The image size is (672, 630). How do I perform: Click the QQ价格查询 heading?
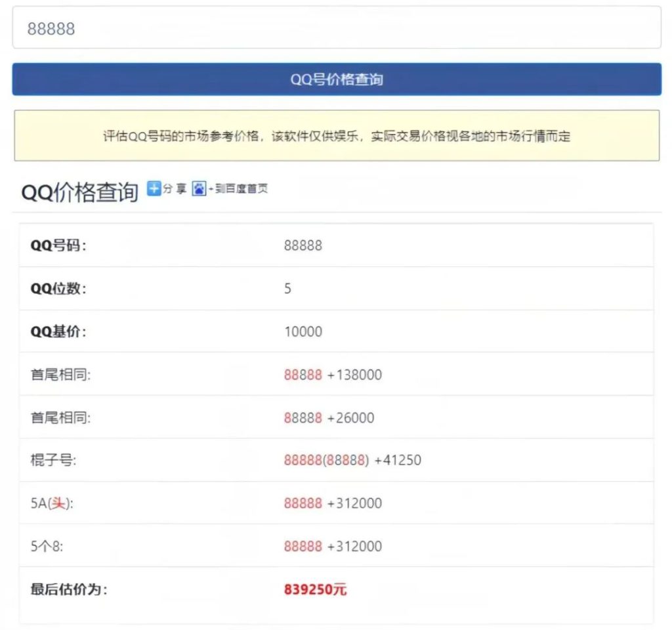pyautogui.click(x=79, y=192)
